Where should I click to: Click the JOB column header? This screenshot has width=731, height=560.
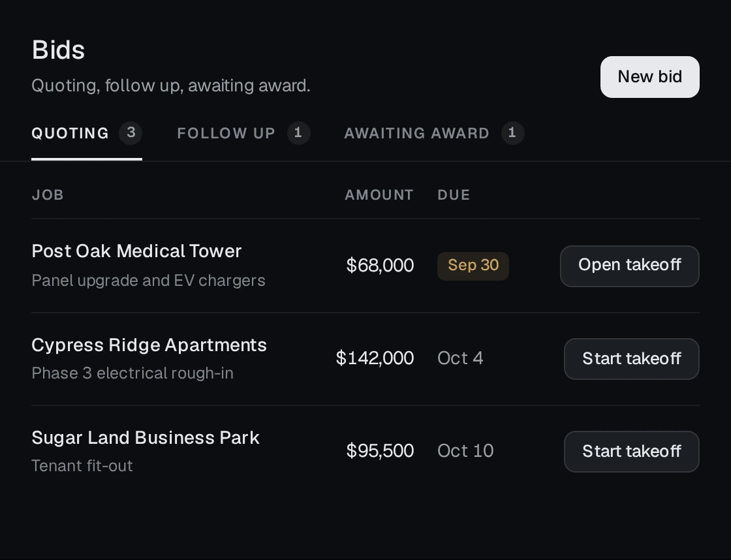pos(48,195)
